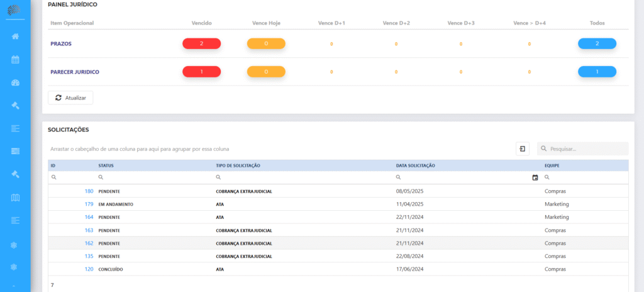Click the Atualizar refresh button

[70, 98]
